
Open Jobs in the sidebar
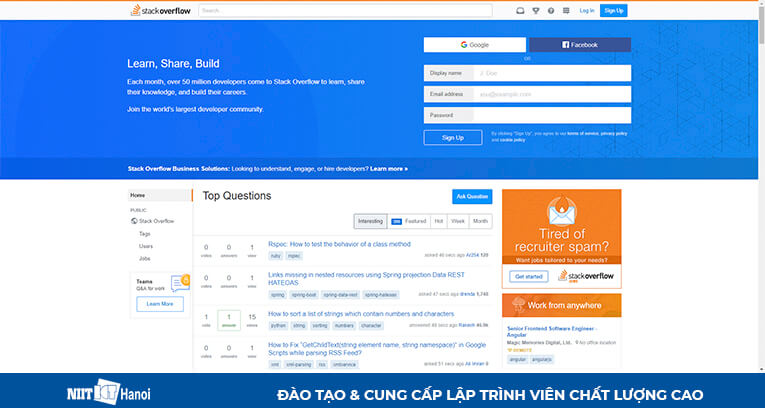click(x=144, y=259)
